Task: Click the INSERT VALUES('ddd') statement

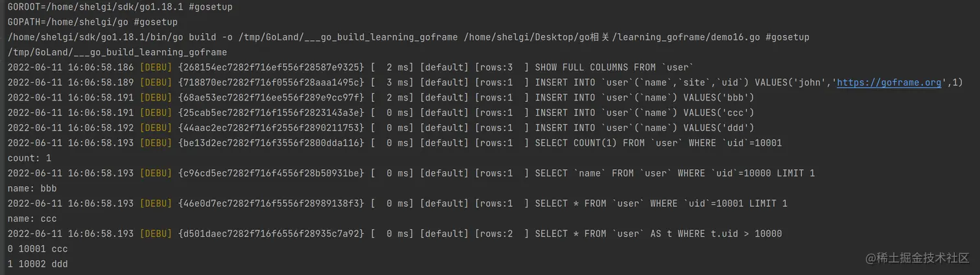Action: 644,128
